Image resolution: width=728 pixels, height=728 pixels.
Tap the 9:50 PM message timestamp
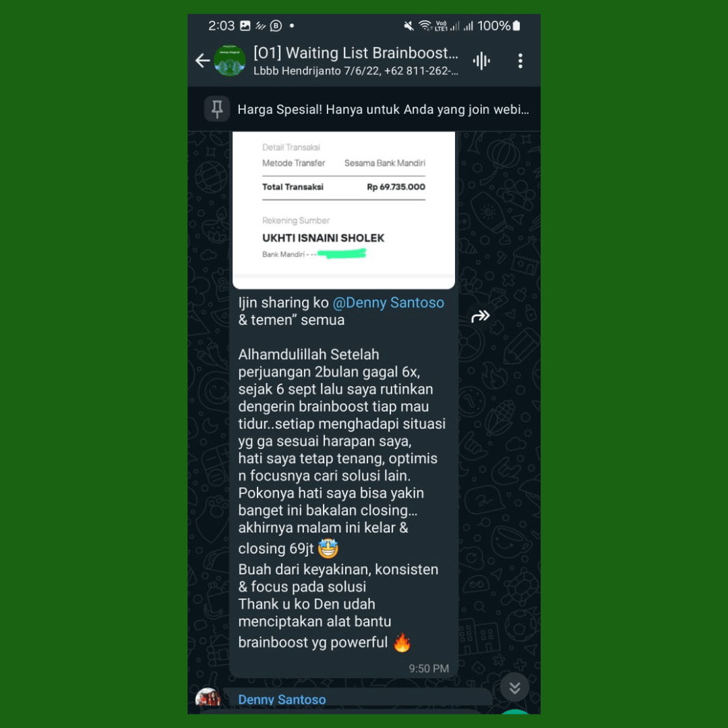tap(429, 669)
